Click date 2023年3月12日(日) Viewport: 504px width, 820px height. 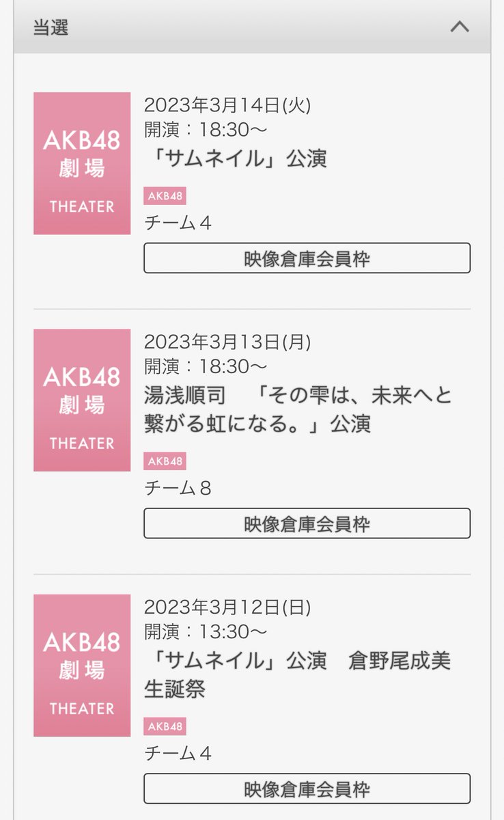227,607
